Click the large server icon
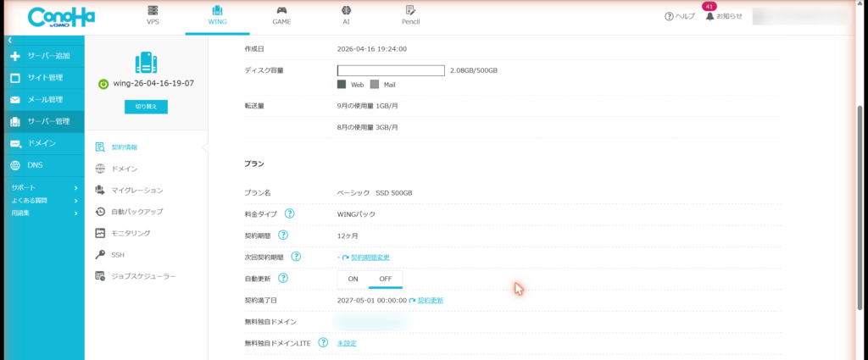Viewport: 868px width, 360px height. [146, 63]
